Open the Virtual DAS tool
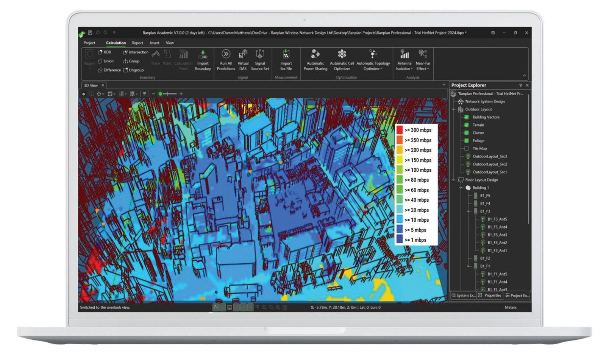 point(243,61)
